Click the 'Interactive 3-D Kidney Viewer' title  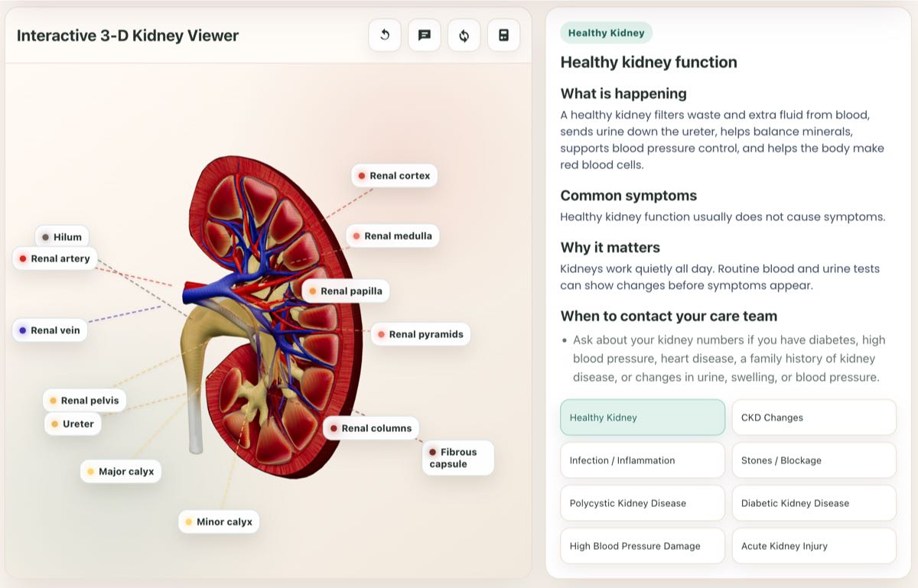pos(128,36)
